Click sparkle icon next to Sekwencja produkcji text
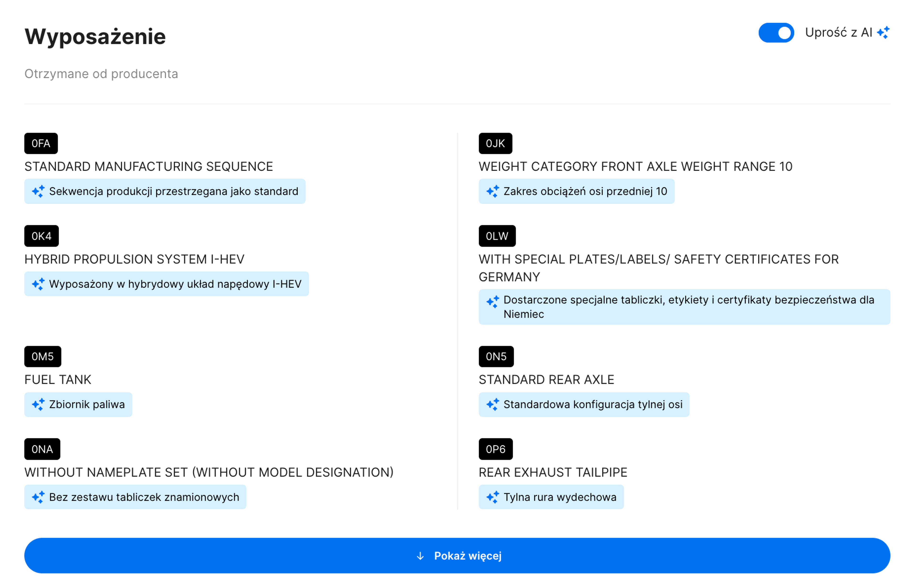Screen dimensions: 916x588 (x=38, y=191)
